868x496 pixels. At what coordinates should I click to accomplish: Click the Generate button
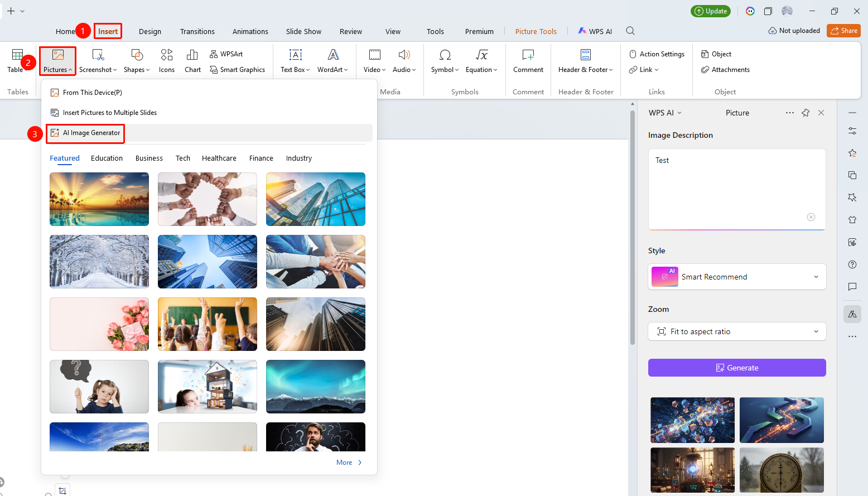(x=737, y=368)
